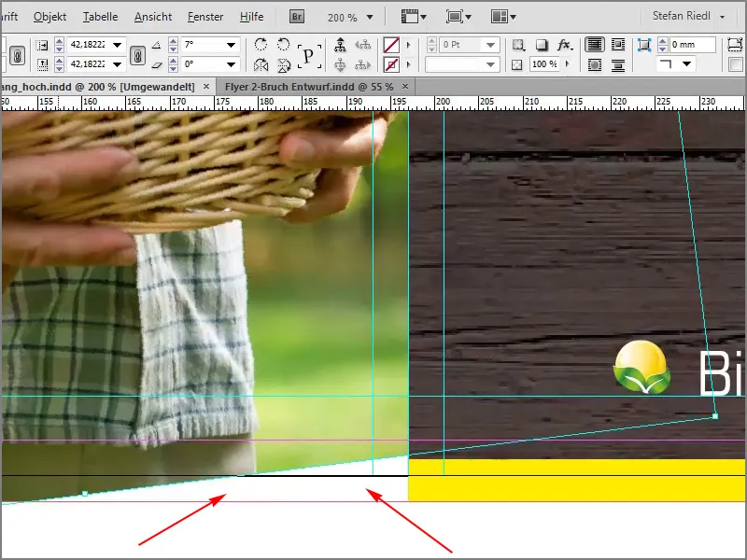Viewport: 747px width, 560px height.
Task: Select wrap around bounding box
Action: (618, 45)
